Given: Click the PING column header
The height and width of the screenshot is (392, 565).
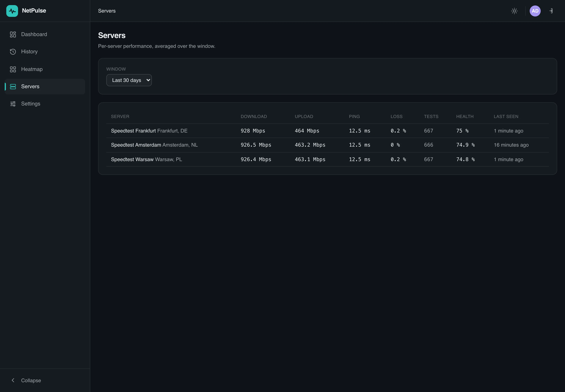Looking at the screenshot, I should coord(354,116).
